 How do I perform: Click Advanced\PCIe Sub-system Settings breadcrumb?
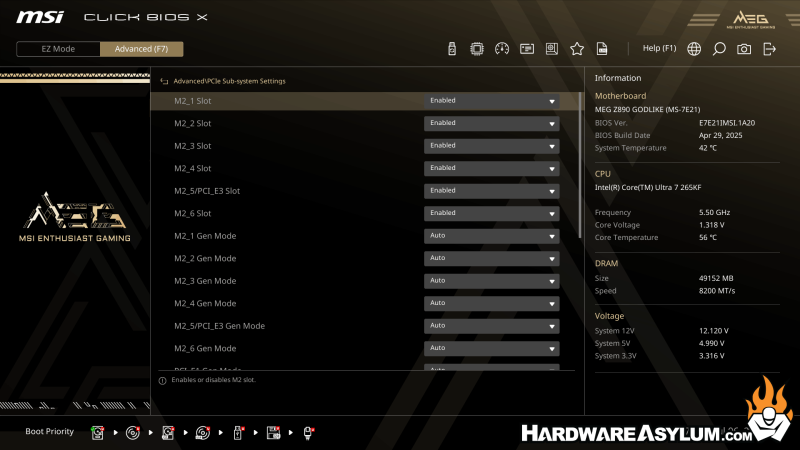[229, 81]
